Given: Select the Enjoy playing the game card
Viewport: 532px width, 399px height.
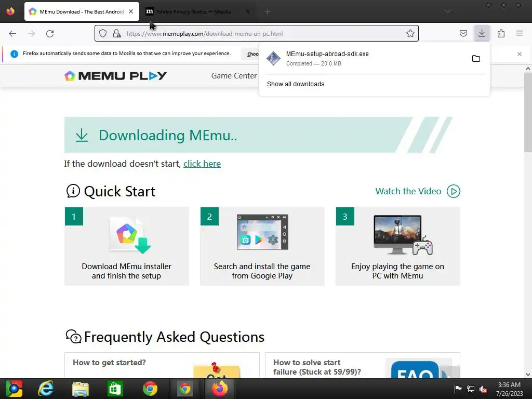Looking at the screenshot, I should 397,246.
